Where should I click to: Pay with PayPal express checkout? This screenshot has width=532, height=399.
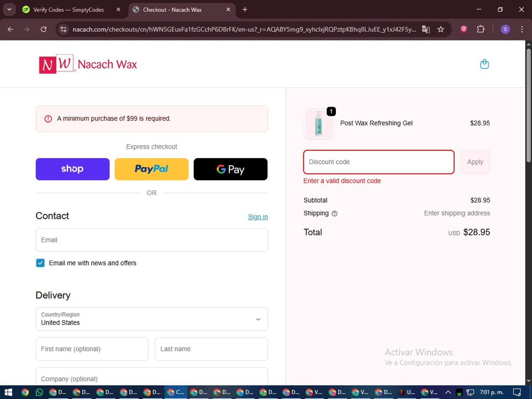coord(151,169)
